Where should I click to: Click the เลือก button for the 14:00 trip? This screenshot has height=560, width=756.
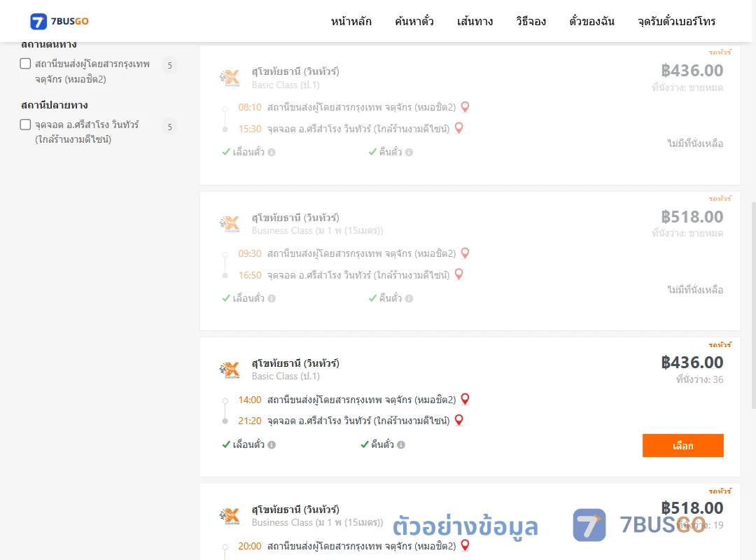coord(682,445)
